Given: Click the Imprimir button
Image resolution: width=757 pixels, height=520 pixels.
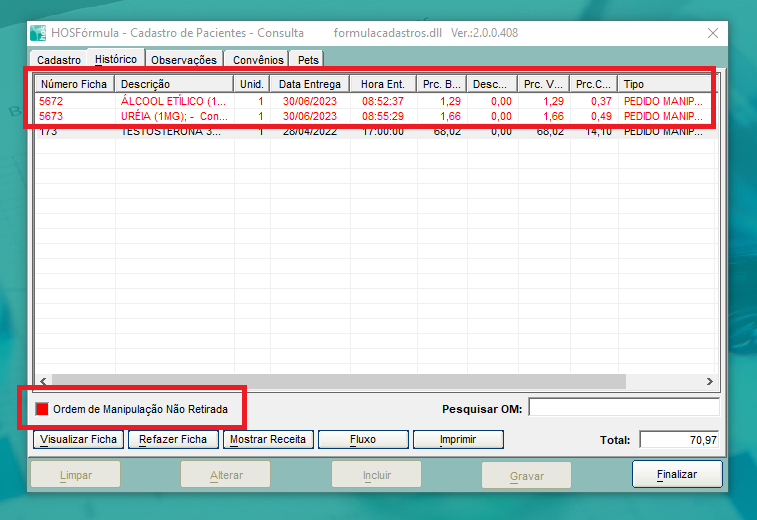Looking at the screenshot, I should coord(455,439).
